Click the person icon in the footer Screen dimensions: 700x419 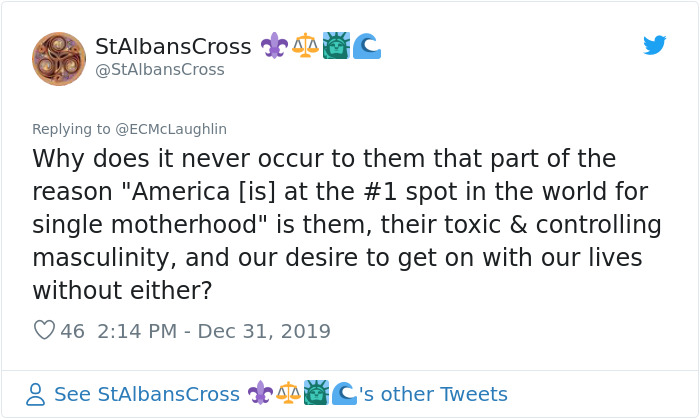coord(36,394)
